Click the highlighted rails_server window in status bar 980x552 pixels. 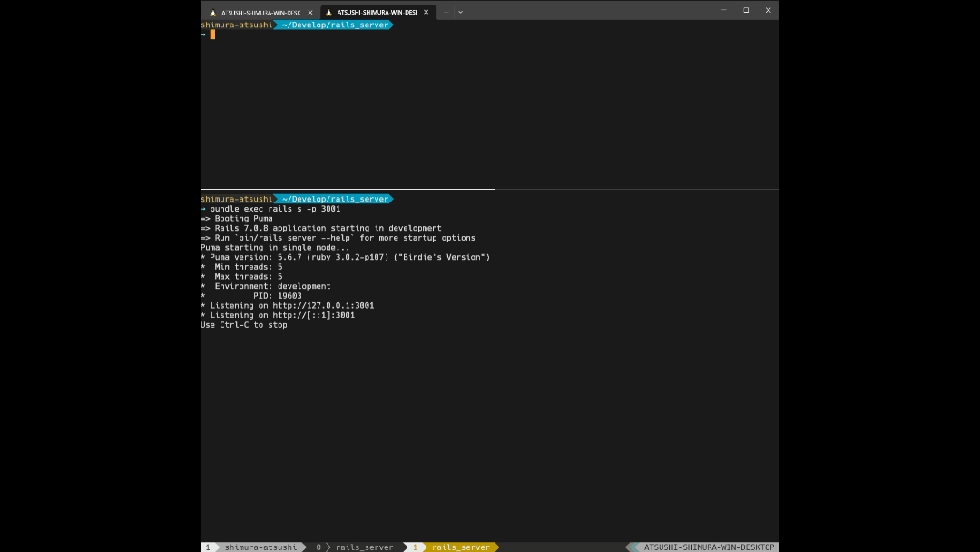[462, 547]
